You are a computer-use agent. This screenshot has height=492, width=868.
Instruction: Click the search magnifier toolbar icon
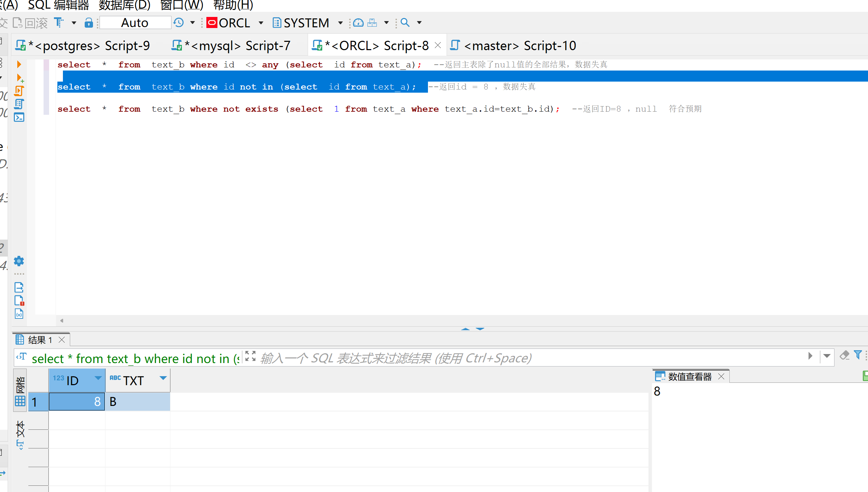405,23
